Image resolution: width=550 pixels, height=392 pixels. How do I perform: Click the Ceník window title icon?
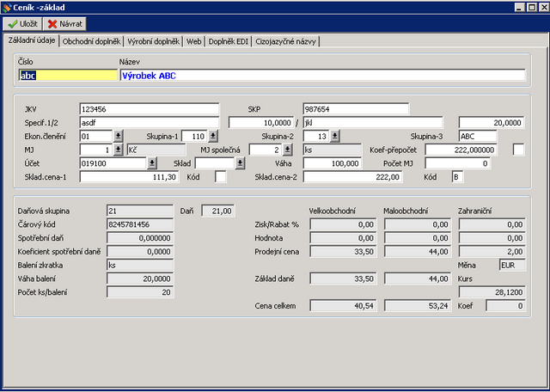[x=8, y=8]
